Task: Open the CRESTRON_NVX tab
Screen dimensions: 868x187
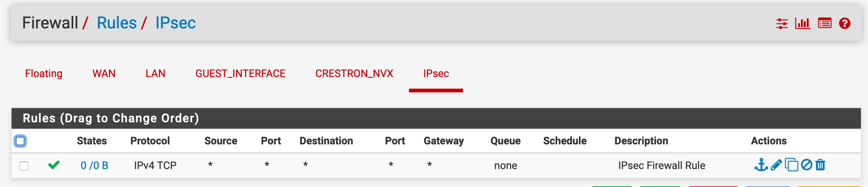Action: (354, 73)
